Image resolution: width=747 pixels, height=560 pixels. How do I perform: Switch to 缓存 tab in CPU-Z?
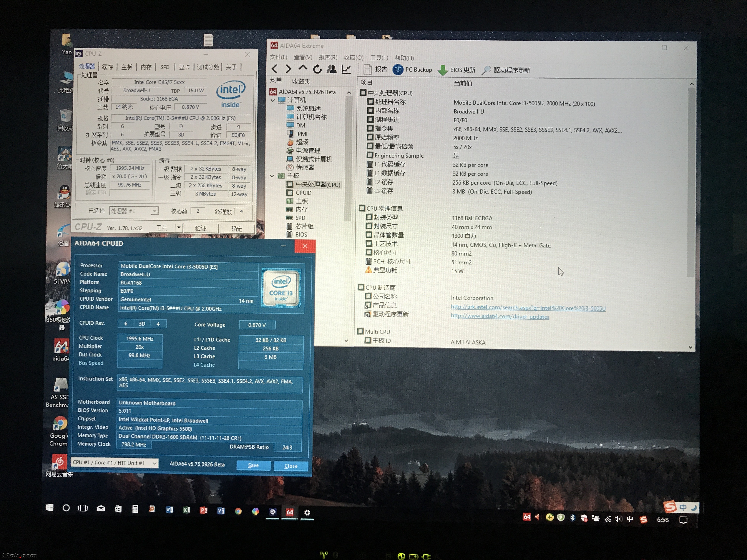[108, 67]
